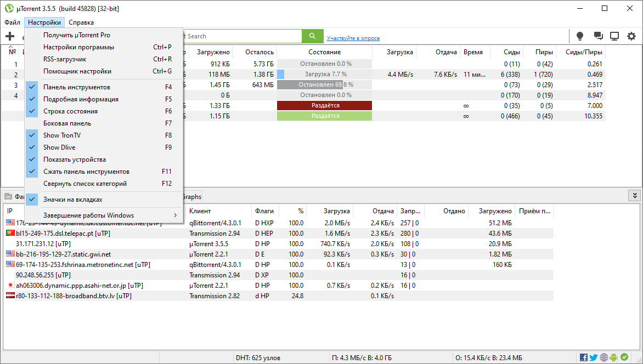Screen dimensions: 643x364
Task: Click the green search magnifier button
Action: pyautogui.click(x=313, y=36)
